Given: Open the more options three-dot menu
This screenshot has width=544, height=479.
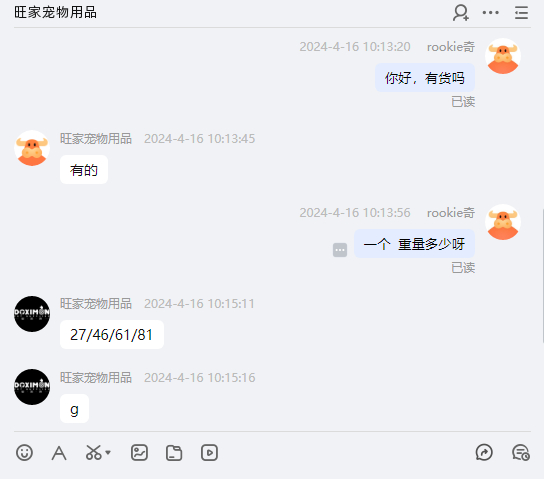Looking at the screenshot, I should click(491, 13).
